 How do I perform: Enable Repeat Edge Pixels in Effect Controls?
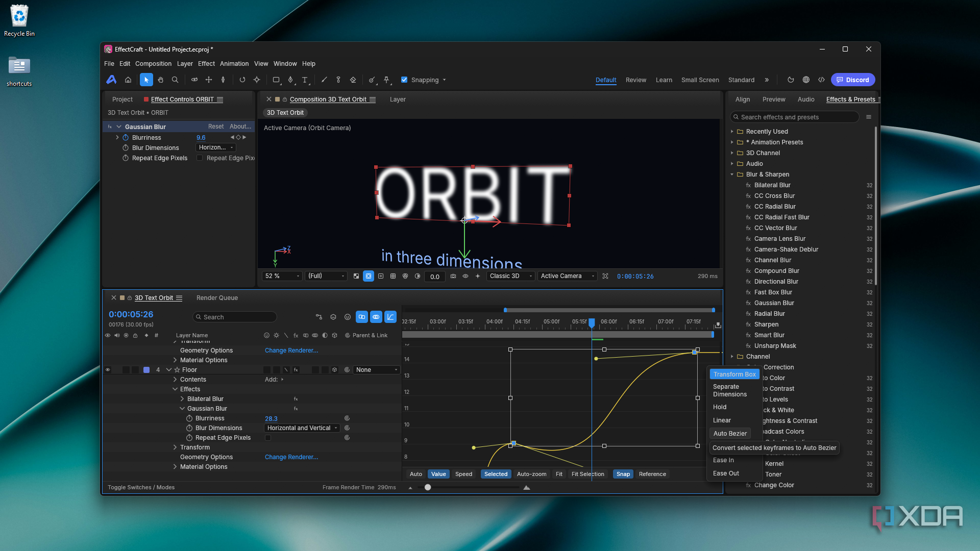pyautogui.click(x=200, y=158)
